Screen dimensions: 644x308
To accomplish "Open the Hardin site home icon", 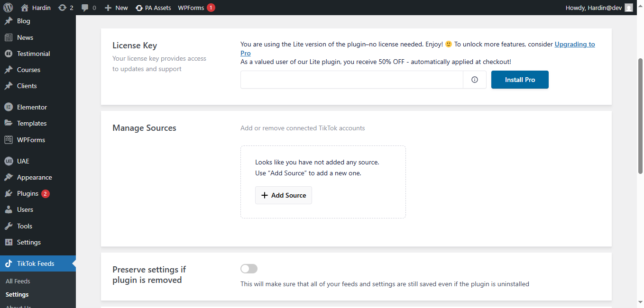I will (25, 8).
